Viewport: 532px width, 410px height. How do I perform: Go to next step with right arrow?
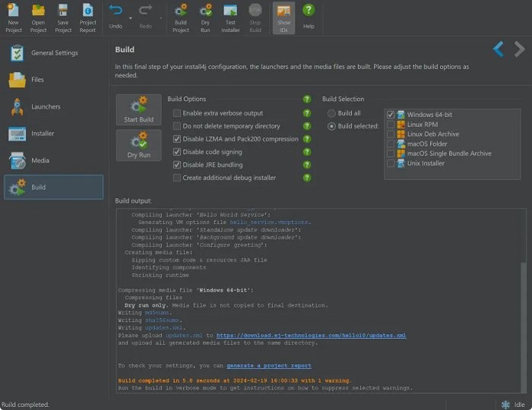point(519,50)
